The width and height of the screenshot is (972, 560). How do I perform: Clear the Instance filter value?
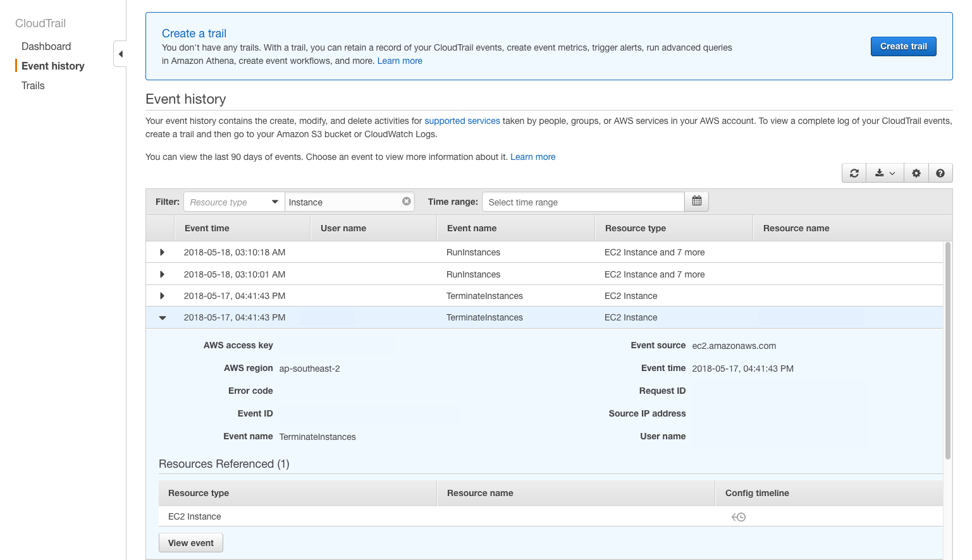(x=407, y=202)
